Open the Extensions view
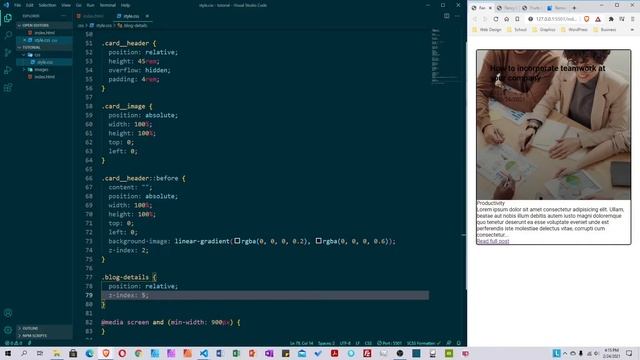This screenshot has height=360, width=640. tap(8, 88)
